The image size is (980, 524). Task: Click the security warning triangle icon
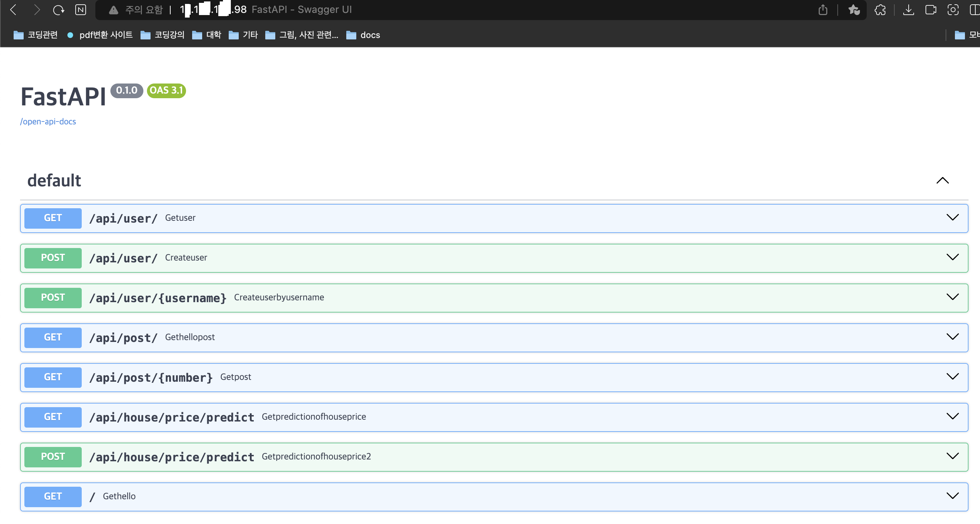click(x=113, y=10)
